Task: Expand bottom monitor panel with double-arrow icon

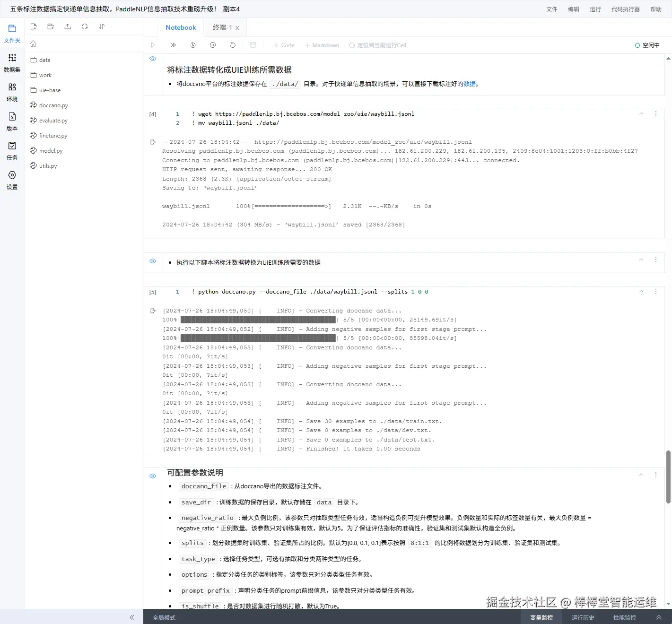Action: [x=658, y=617]
